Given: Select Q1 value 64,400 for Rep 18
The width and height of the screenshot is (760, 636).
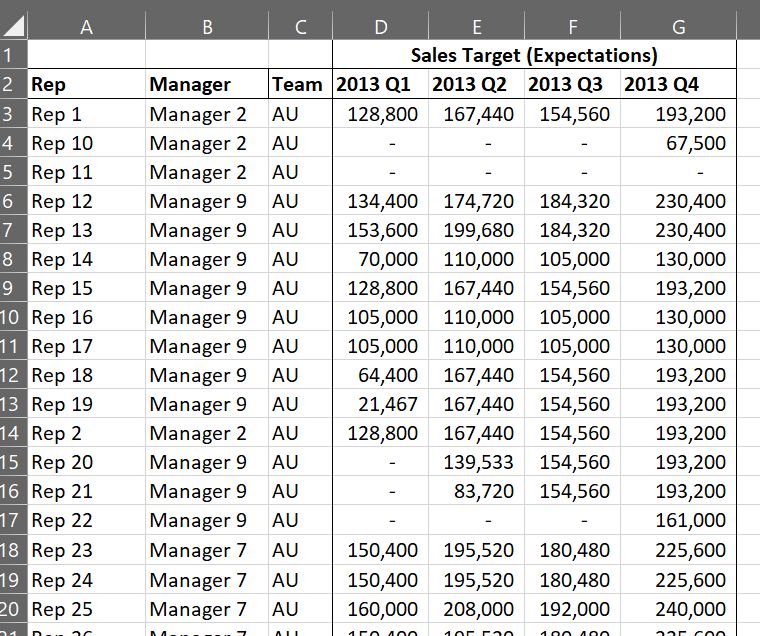Looking at the screenshot, I should point(380,375).
